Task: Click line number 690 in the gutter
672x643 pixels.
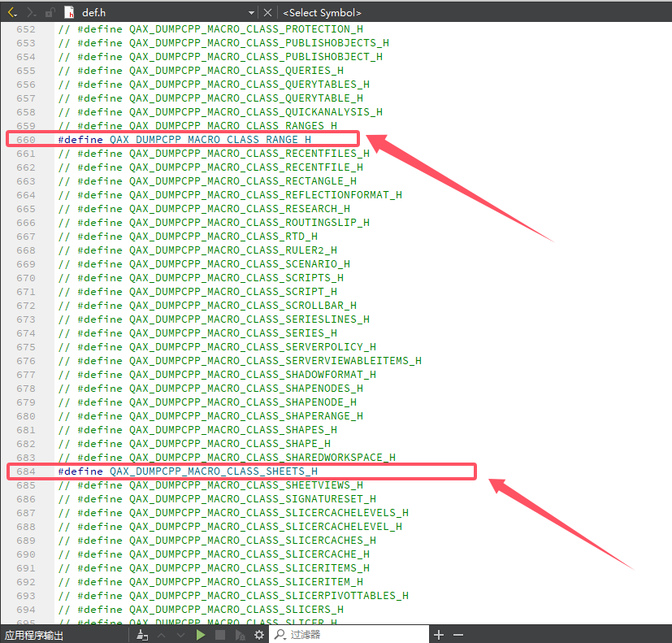Action: pos(26,554)
